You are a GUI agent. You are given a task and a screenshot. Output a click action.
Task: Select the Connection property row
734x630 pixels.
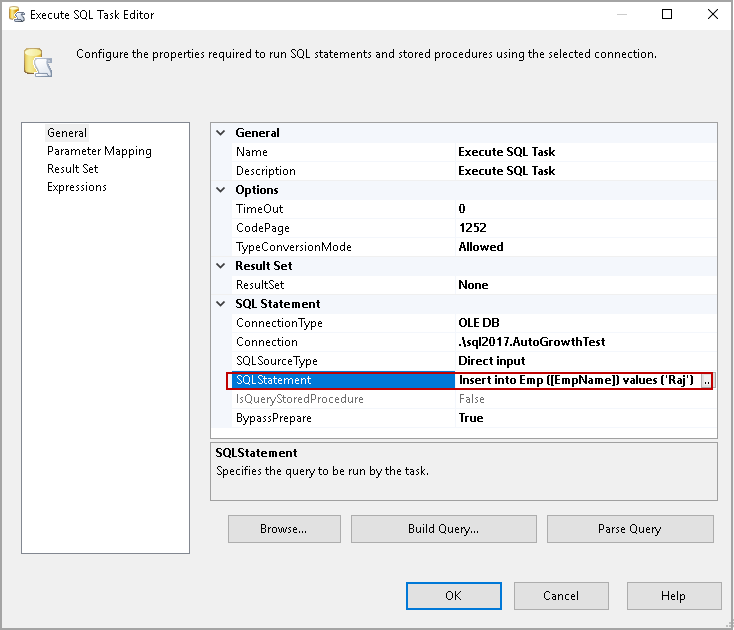(474, 342)
